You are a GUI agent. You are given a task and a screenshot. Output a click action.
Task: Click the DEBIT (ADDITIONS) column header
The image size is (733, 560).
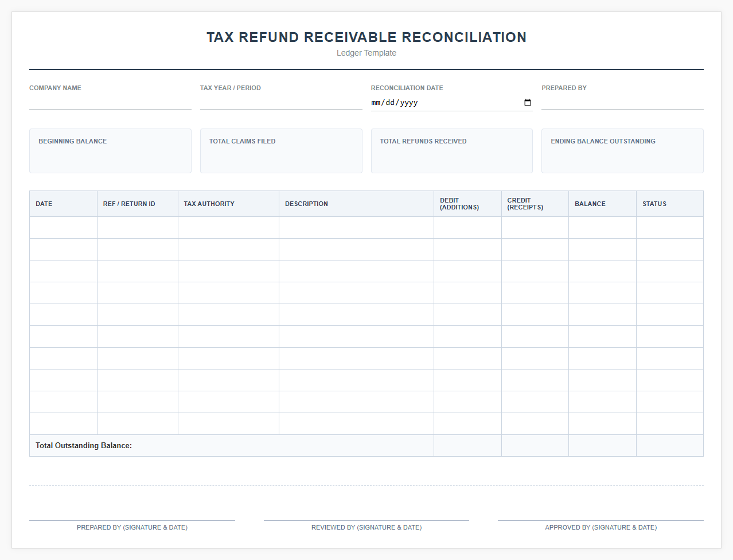(467, 204)
